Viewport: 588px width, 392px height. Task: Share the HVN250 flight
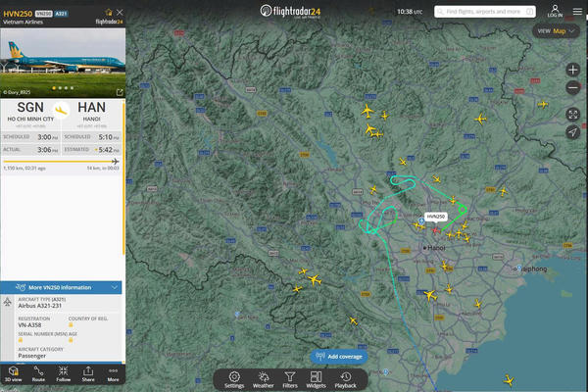88,374
